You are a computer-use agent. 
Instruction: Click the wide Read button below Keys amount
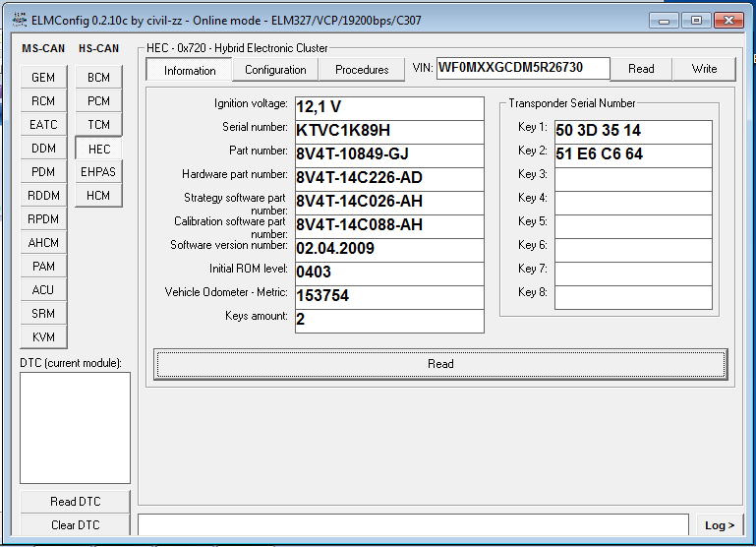click(x=440, y=364)
